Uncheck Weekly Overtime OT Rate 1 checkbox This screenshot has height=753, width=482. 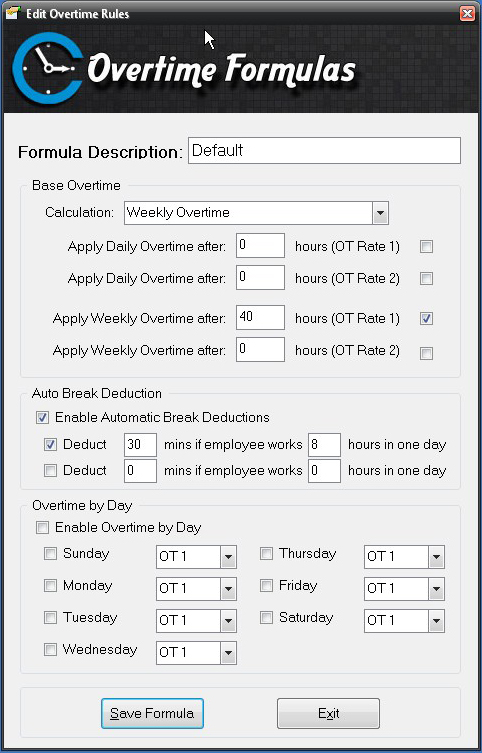click(x=426, y=318)
